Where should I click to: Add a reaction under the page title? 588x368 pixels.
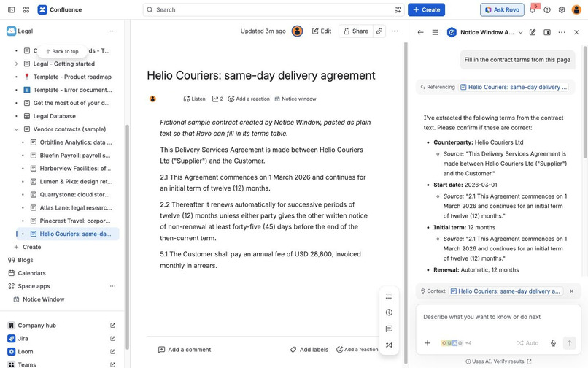(249, 99)
